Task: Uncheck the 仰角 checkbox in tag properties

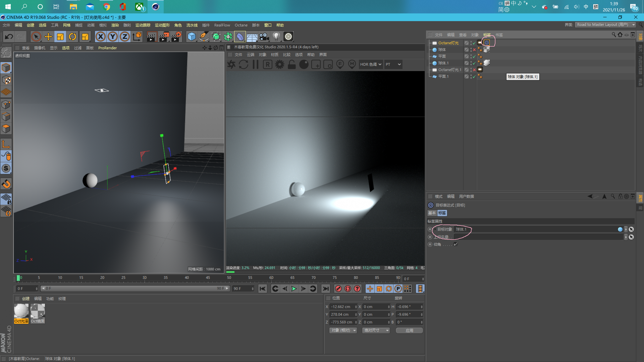Action: pyautogui.click(x=455, y=244)
